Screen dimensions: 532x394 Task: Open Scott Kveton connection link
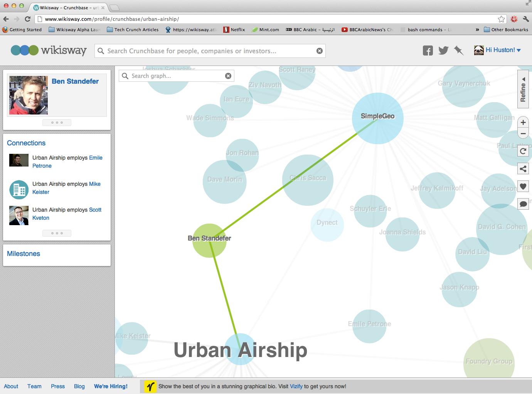pos(67,214)
